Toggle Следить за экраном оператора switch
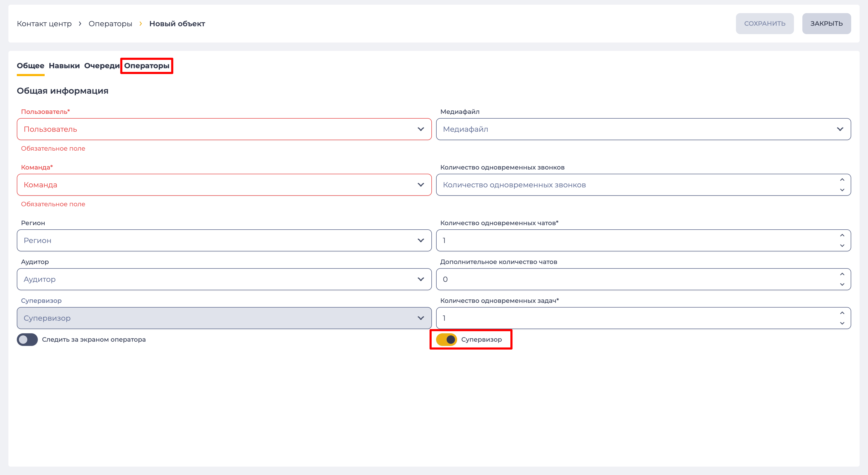The width and height of the screenshot is (868, 475). 27,339
